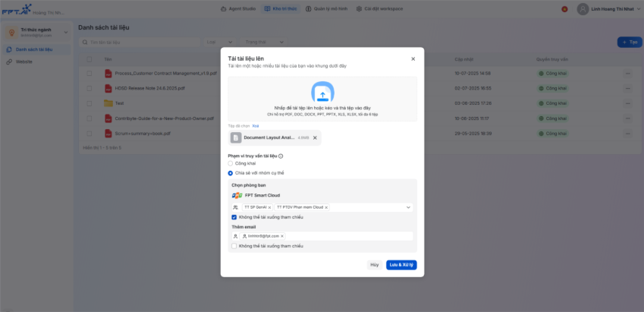The width and height of the screenshot is (644, 312).
Task: Expand the department selection dropdown
Action: (x=408, y=207)
